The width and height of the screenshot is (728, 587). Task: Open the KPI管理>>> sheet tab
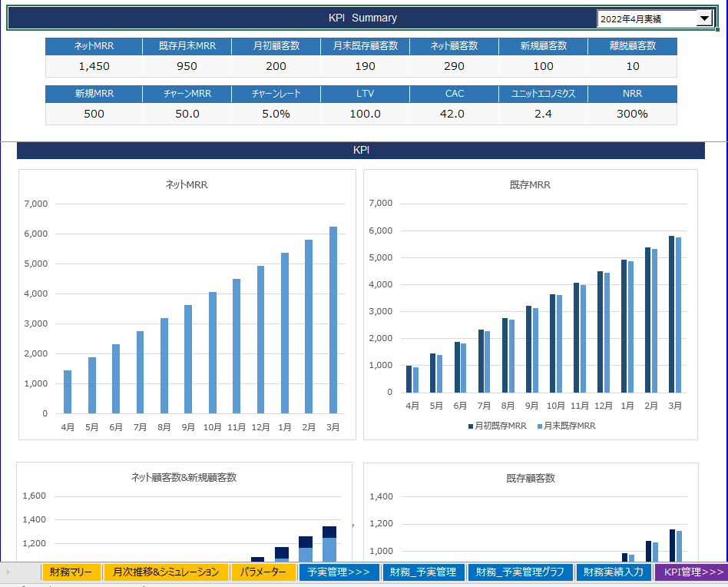coord(692,572)
